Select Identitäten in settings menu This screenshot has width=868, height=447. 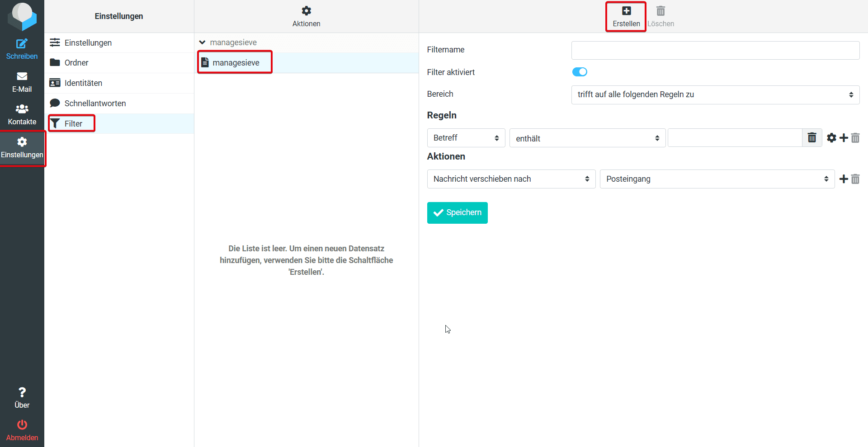pyautogui.click(x=83, y=83)
